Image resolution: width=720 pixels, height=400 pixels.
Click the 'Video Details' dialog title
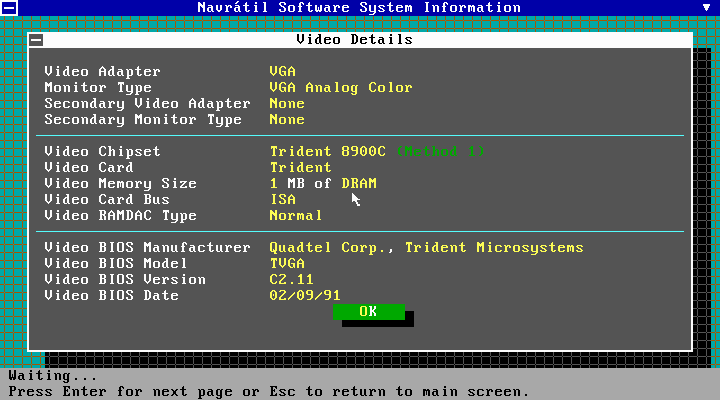354,40
